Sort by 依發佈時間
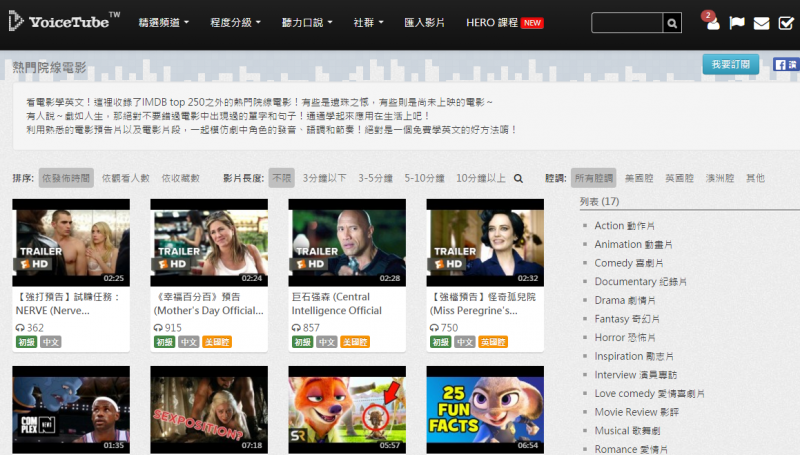Image resolution: width=800 pixels, height=455 pixels. (x=66, y=178)
